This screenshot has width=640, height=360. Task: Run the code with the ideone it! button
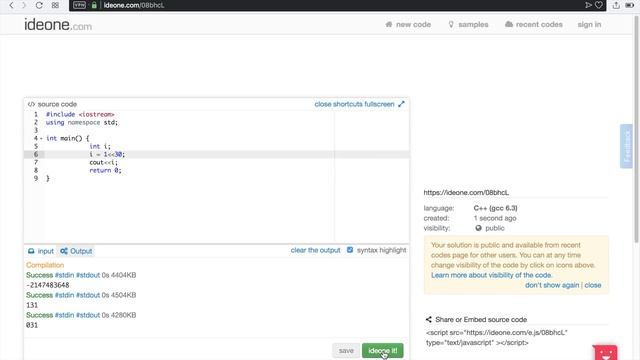[x=382, y=351]
